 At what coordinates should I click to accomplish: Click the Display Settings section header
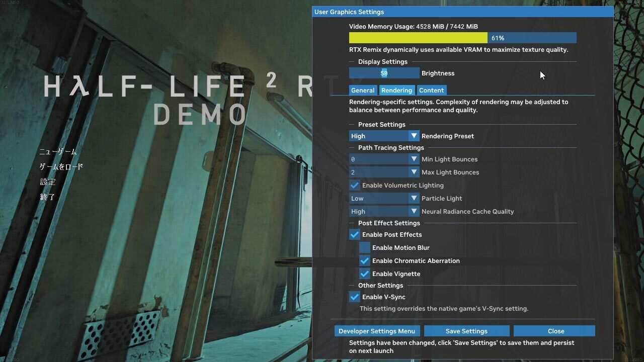click(x=383, y=62)
